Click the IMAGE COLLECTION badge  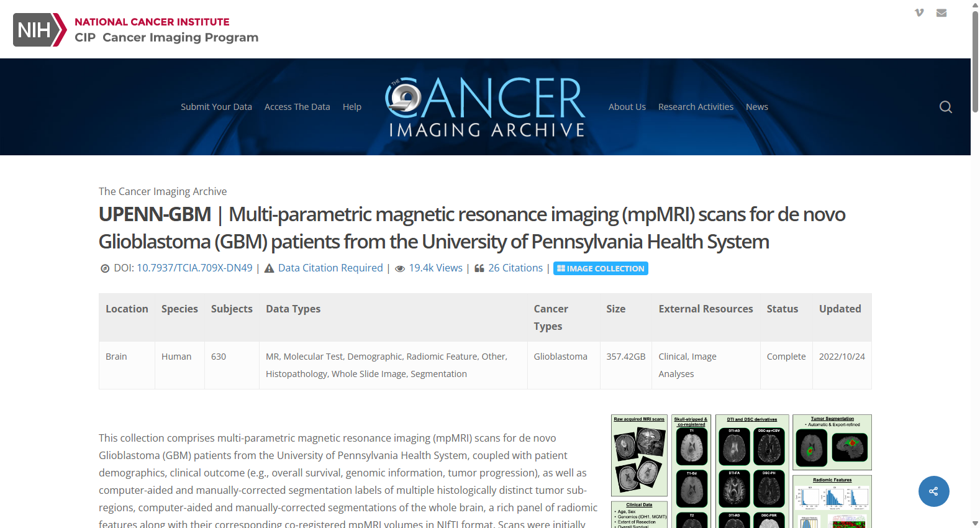(601, 268)
